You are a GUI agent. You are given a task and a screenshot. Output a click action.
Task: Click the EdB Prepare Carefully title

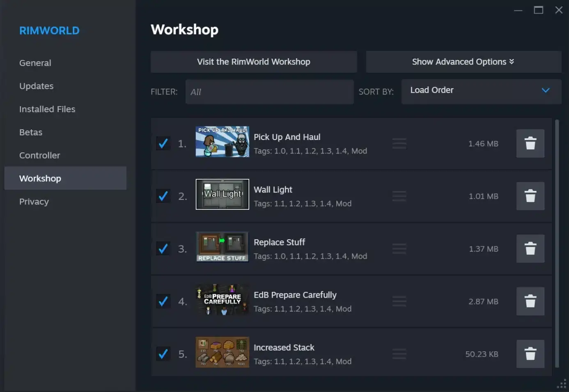click(x=295, y=295)
